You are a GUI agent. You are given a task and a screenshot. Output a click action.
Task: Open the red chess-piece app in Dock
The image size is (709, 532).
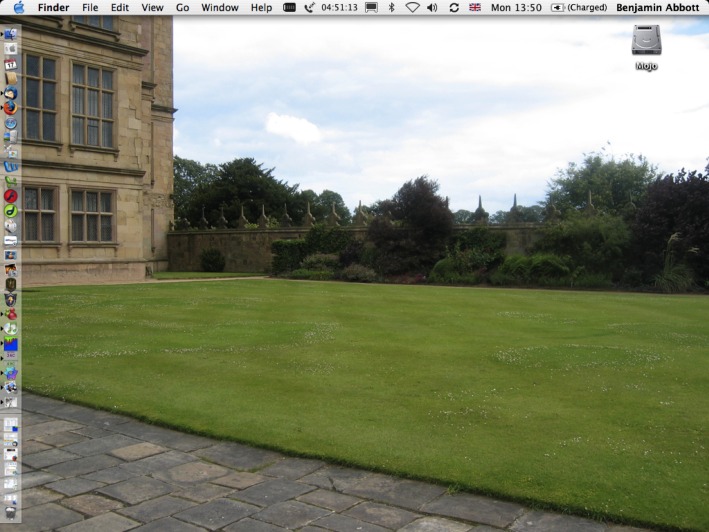click(x=10, y=314)
